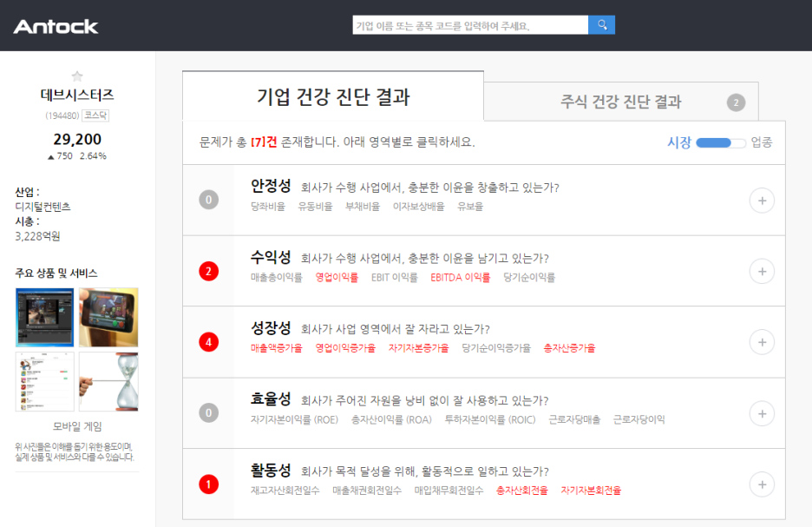Image resolution: width=812 pixels, height=527 pixels.
Task: Click the stock price 29,200
Action: click(x=77, y=140)
